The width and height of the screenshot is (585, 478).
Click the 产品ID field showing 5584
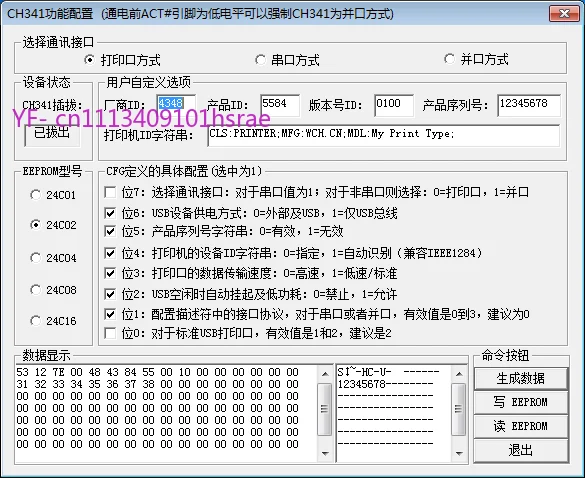pos(280,105)
